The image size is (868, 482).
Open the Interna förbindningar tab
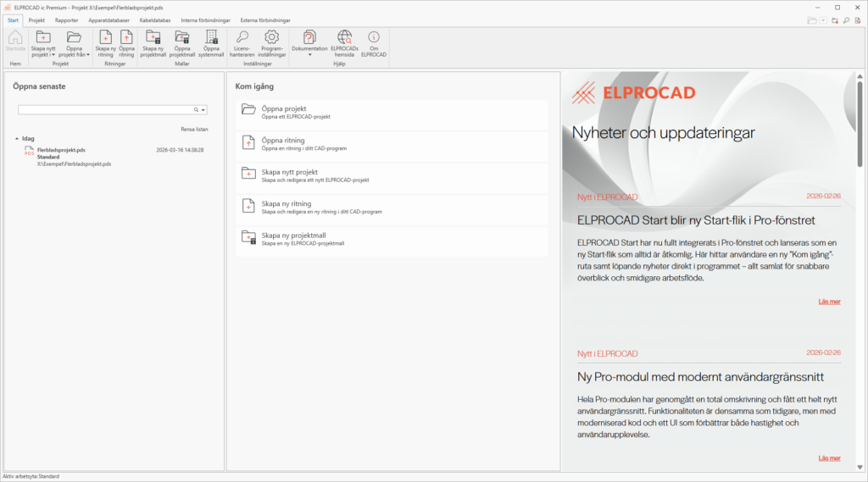click(x=205, y=20)
